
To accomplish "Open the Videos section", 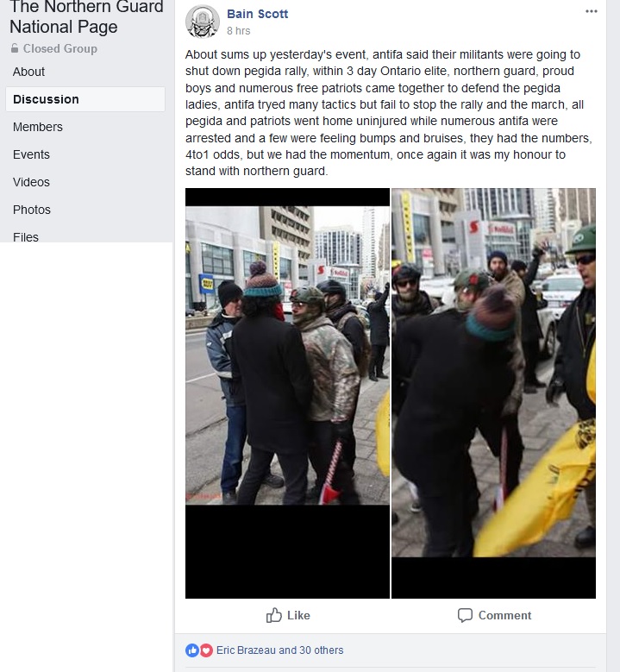I will [x=31, y=182].
